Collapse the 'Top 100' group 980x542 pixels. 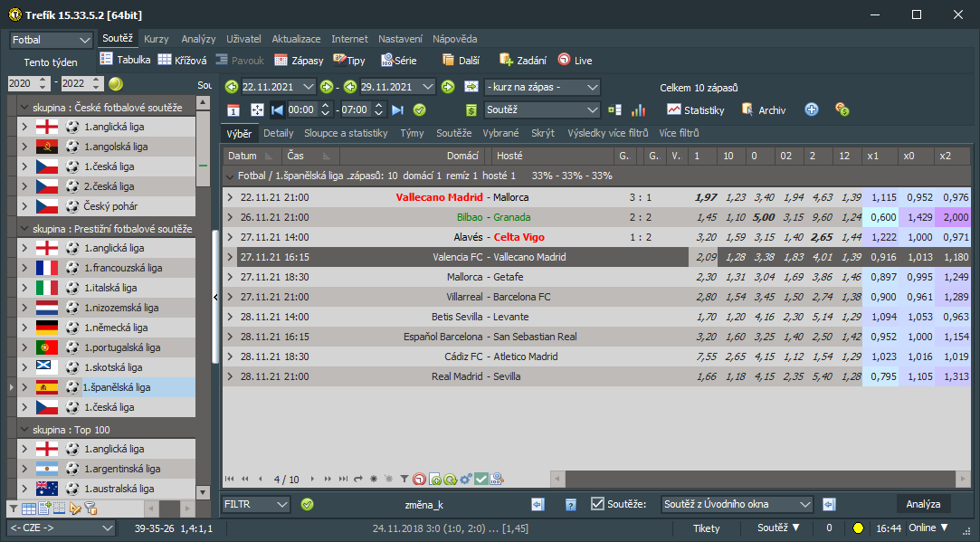click(24, 430)
